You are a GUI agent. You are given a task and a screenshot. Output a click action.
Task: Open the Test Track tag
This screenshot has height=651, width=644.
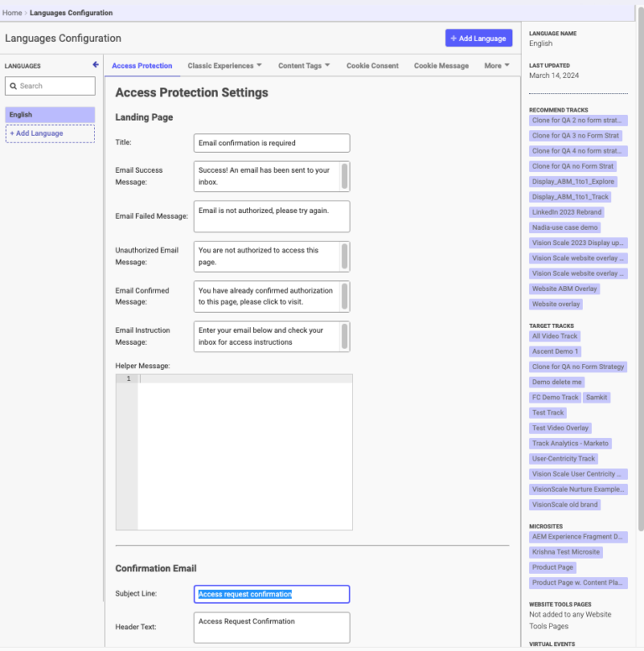coord(548,413)
